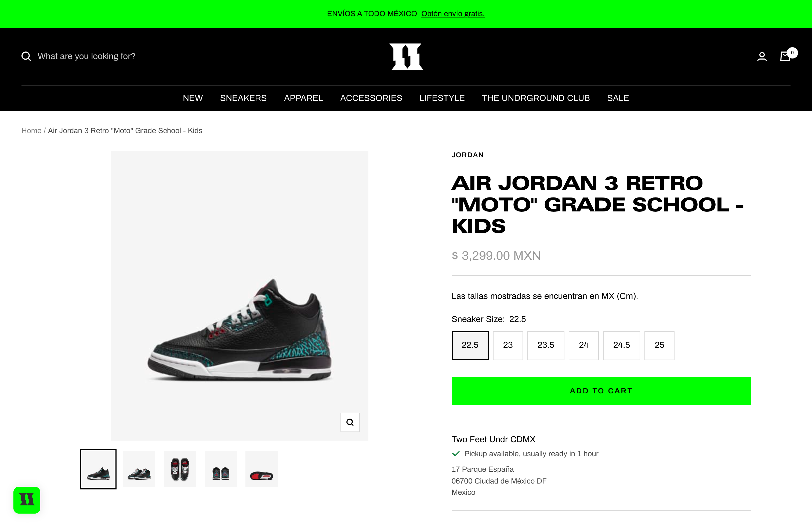Follow the Obtén envío gratis link
Screen dimensions: 812x527
click(453, 14)
